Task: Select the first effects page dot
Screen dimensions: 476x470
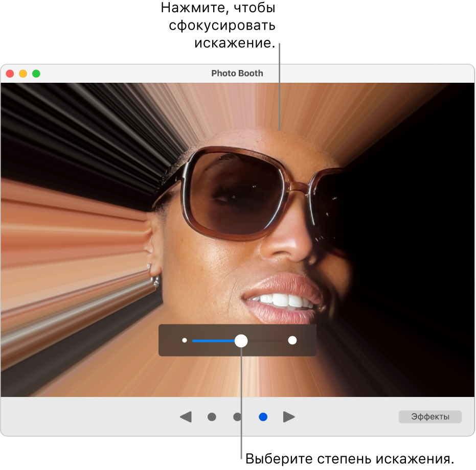Action: coord(212,417)
